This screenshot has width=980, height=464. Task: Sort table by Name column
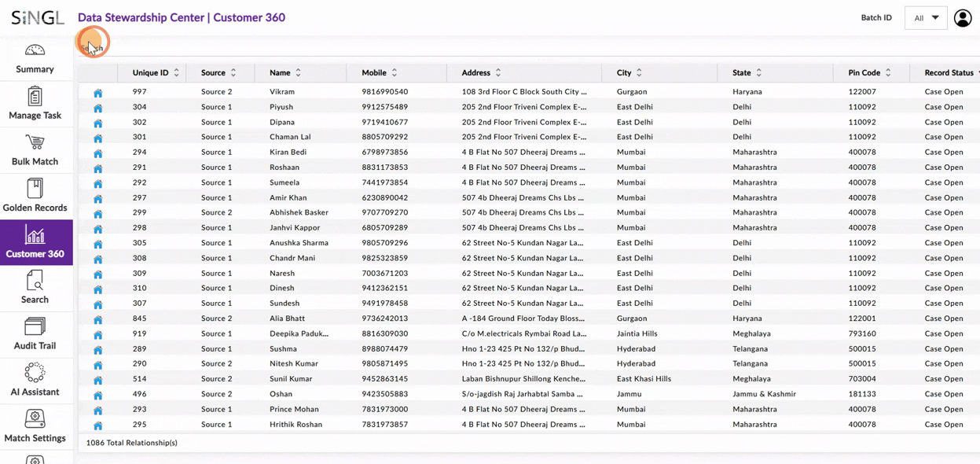click(x=298, y=72)
